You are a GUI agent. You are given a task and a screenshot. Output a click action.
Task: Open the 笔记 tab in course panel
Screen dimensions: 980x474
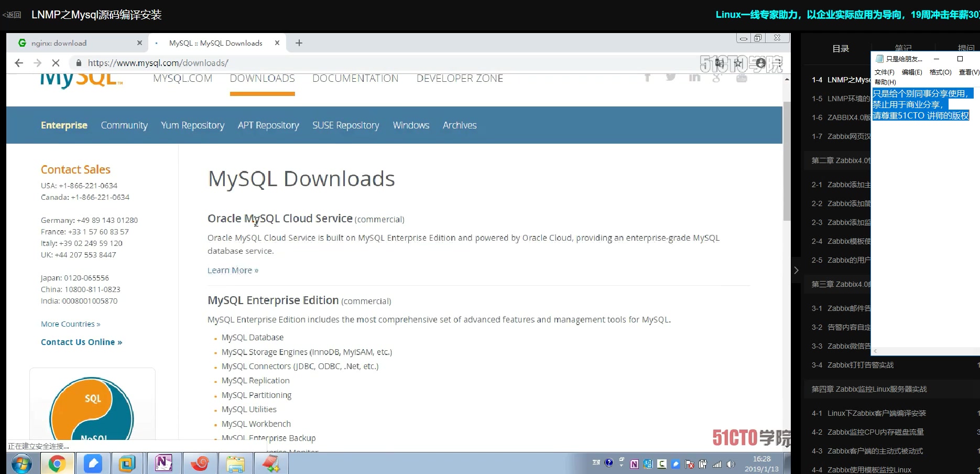point(903,47)
